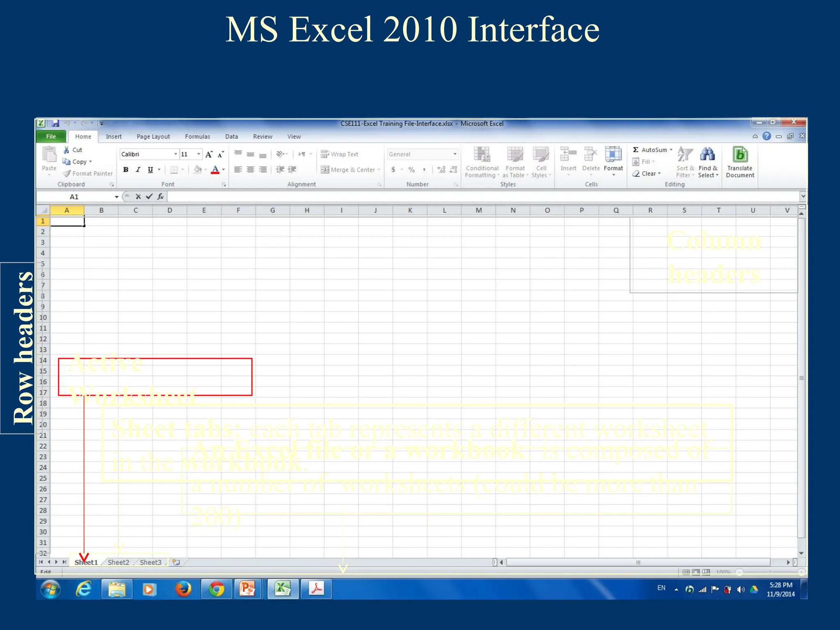Open Format as Table gallery
Screen dimensions: 840x630
(515, 163)
